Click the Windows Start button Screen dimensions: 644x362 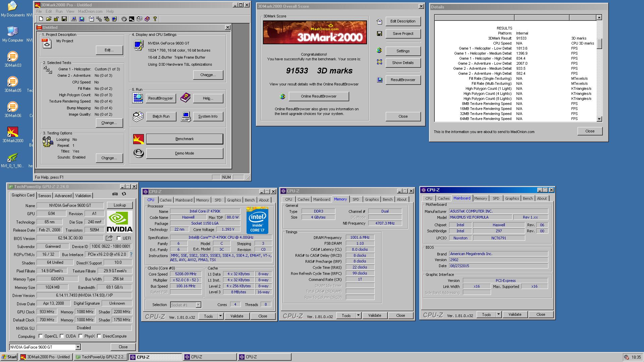click(9, 357)
